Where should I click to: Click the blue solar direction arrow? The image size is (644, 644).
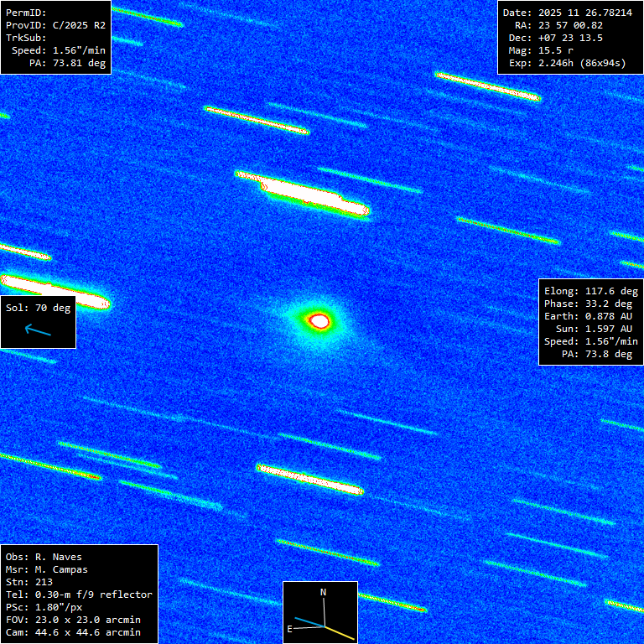[38, 330]
